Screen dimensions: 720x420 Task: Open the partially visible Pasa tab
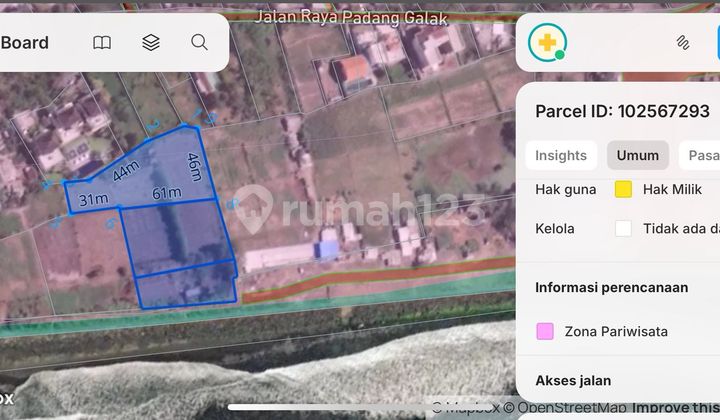tap(700, 155)
